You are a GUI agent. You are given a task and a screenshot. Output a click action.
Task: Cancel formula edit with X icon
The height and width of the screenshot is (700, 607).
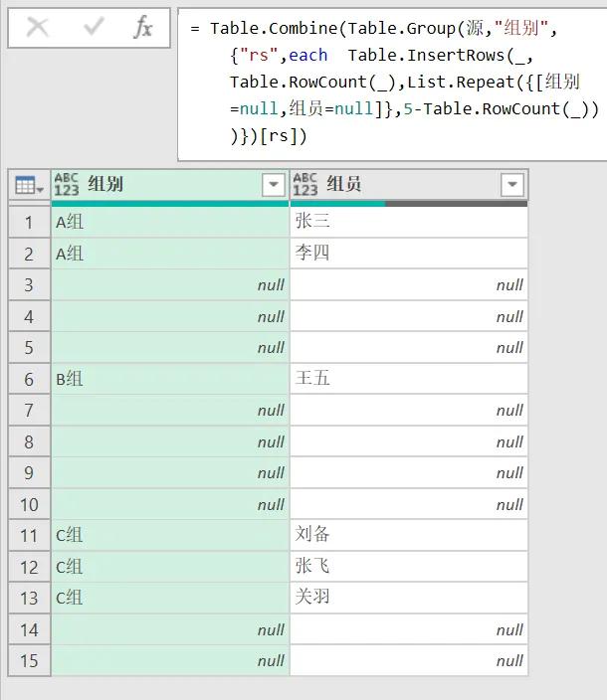click(38, 27)
